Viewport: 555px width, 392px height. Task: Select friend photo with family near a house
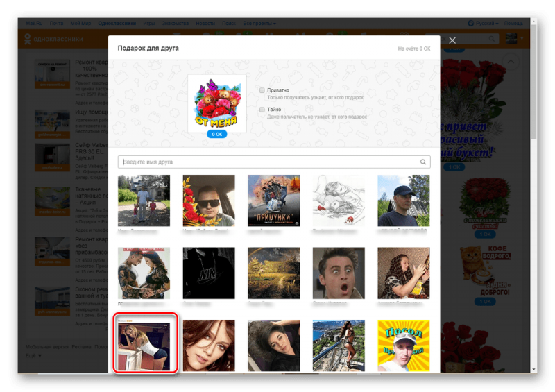(x=144, y=201)
